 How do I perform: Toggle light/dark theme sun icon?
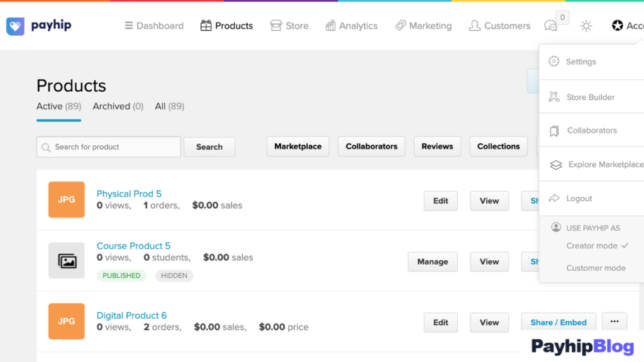(x=586, y=26)
